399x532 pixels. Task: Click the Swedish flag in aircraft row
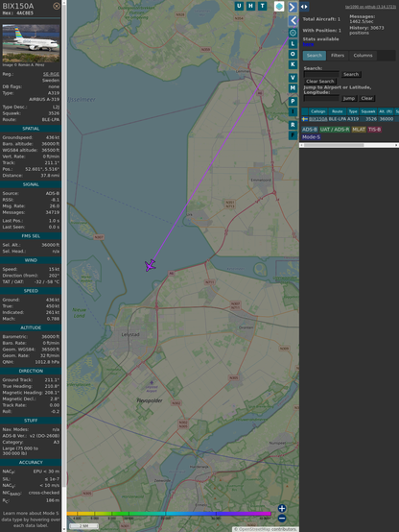305,119
